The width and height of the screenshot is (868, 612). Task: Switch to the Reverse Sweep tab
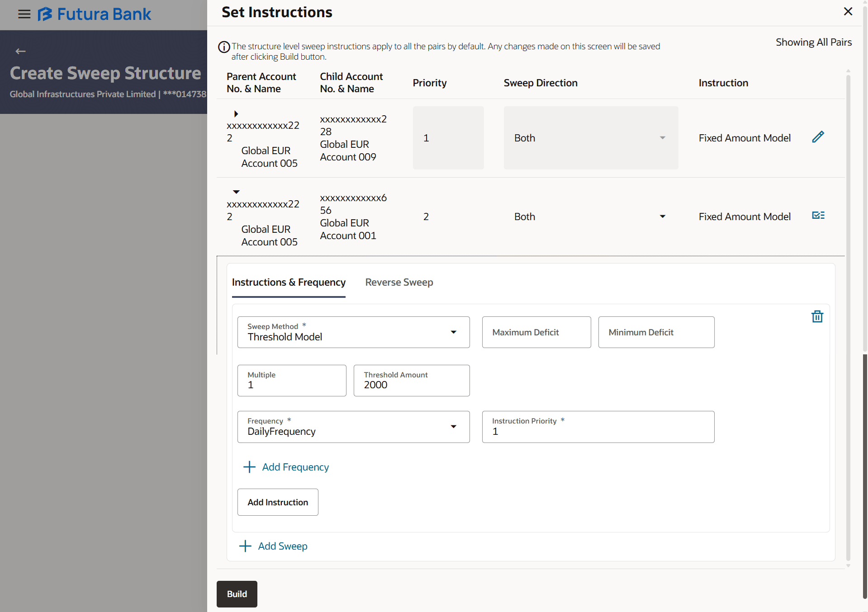tap(399, 282)
